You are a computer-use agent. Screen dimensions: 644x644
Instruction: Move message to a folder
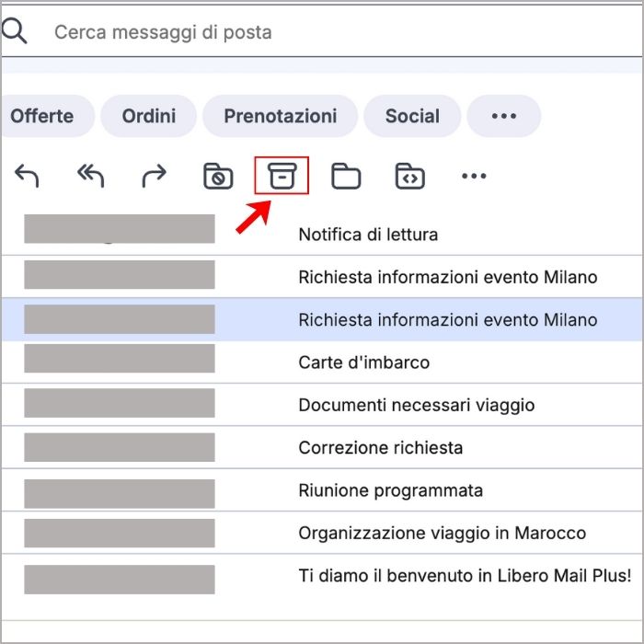346,176
